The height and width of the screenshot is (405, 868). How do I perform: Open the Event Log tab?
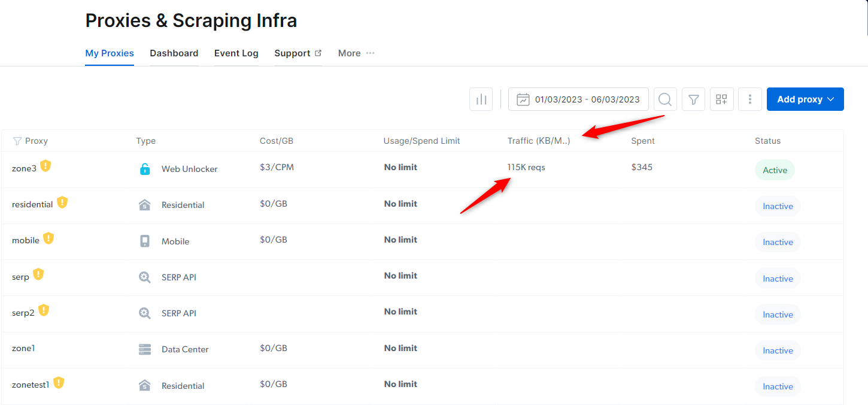tap(236, 53)
